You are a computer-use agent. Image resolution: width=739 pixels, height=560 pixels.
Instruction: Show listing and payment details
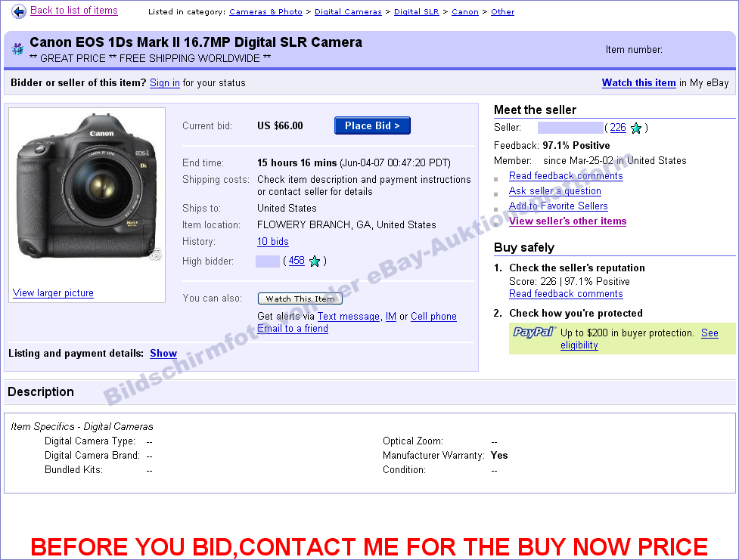[x=163, y=353]
